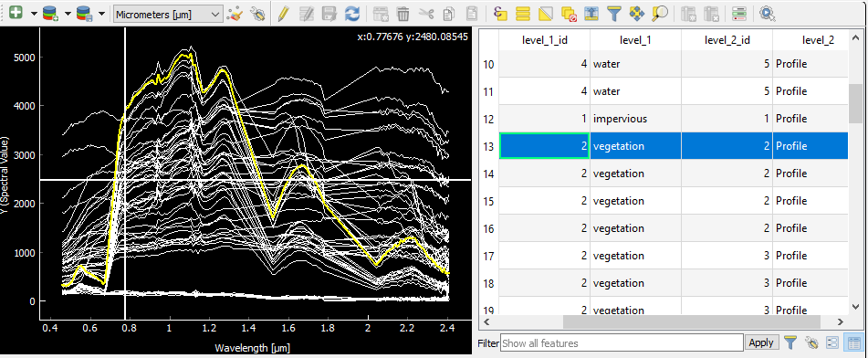Click the scissors cut icon
This screenshot has height=358, width=868.
pos(426,14)
